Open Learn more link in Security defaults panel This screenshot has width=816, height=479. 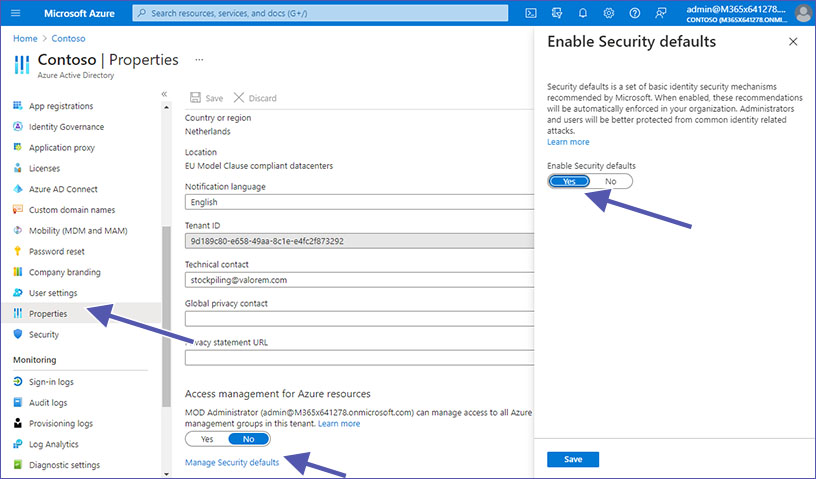click(x=568, y=142)
